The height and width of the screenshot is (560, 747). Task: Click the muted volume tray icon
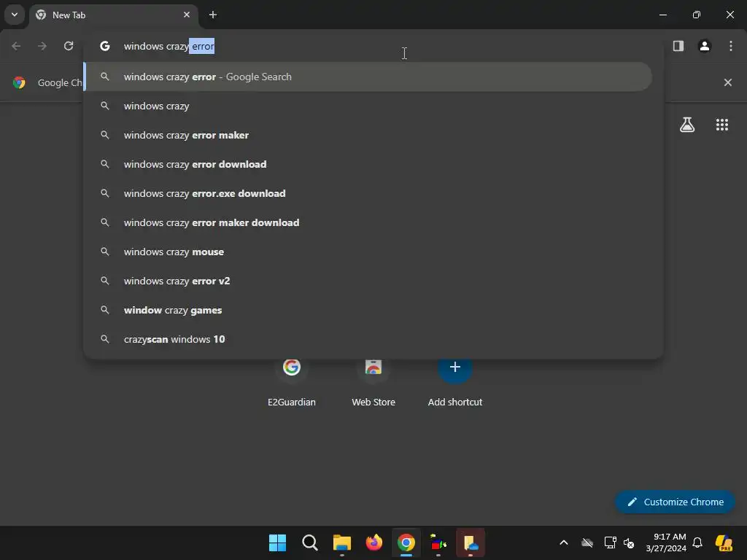[x=629, y=542]
